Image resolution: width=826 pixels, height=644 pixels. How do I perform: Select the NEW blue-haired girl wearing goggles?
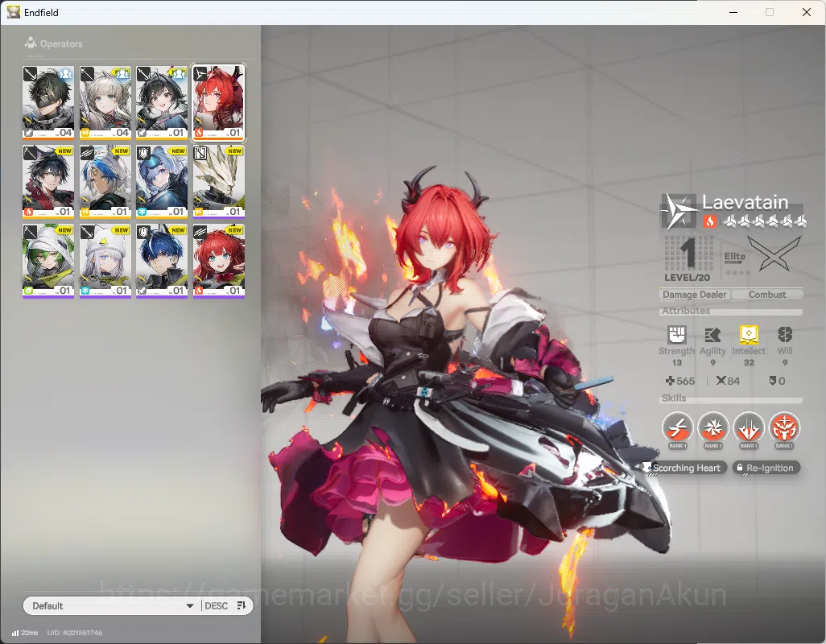tap(162, 182)
